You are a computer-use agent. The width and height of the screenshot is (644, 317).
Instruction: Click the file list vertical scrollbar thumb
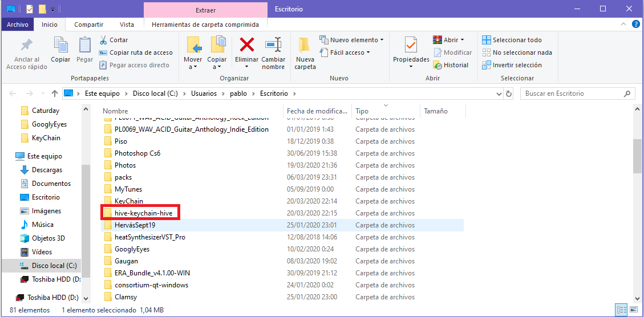[x=637, y=156]
